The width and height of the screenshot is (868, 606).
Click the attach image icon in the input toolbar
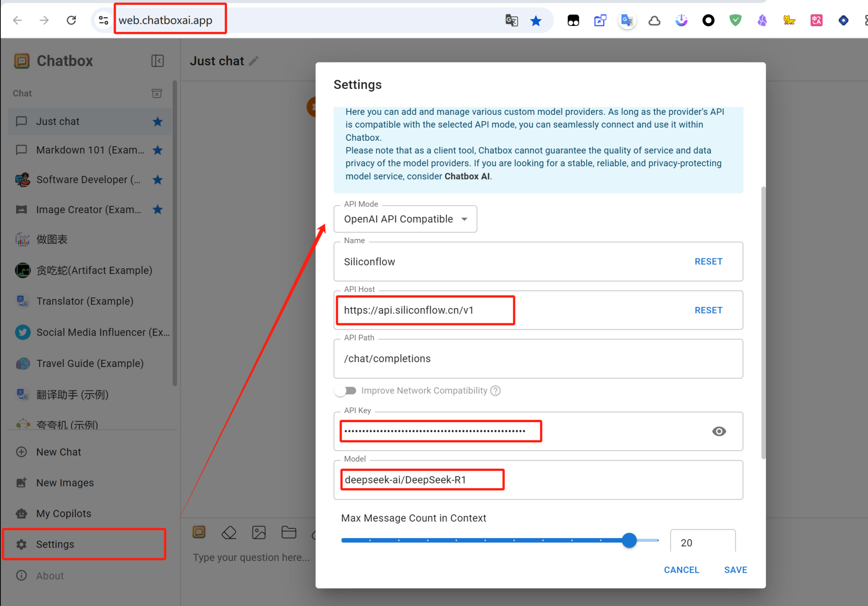(x=259, y=533)
